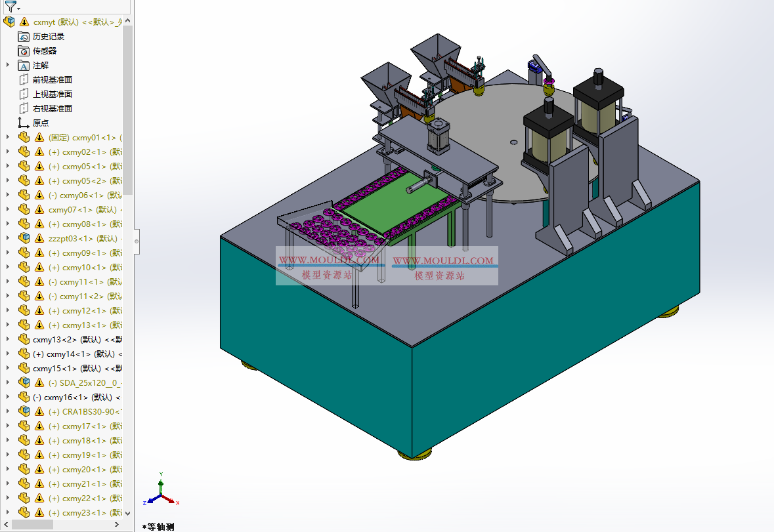Click the 传感器 sensors icon
Image resolution: width=774 pixels, height=532 pixels.
tap(24, 50)
